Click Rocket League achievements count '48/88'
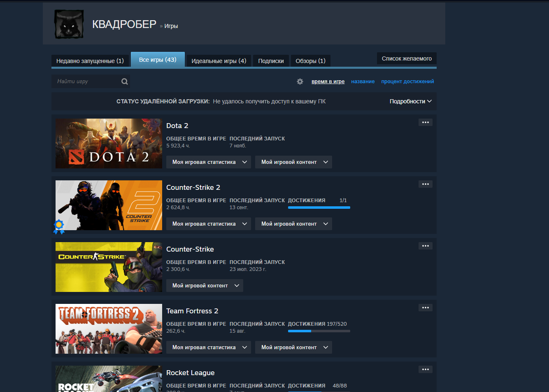The height and width of the screenshot is (392, 549). click(340, 386)
